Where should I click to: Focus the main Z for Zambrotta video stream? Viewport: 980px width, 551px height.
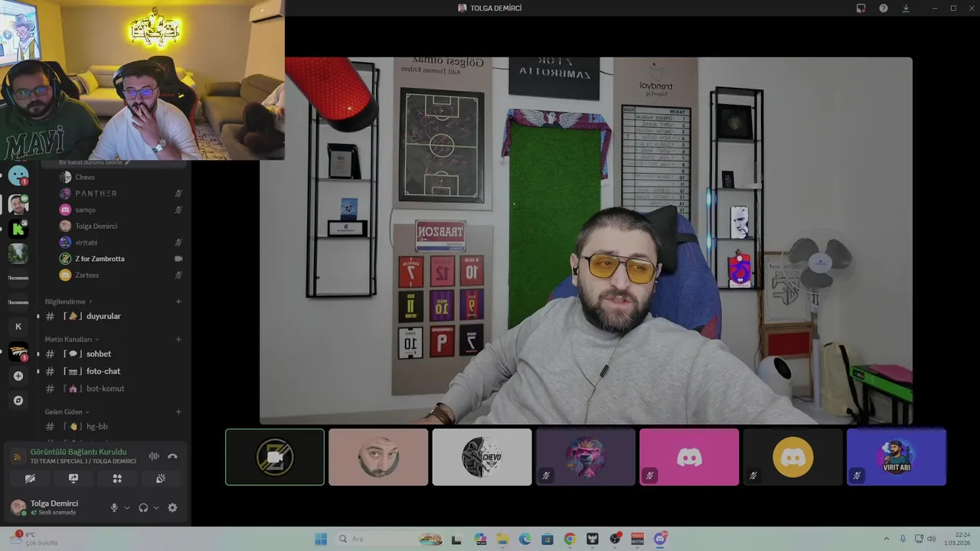[586, 240]
